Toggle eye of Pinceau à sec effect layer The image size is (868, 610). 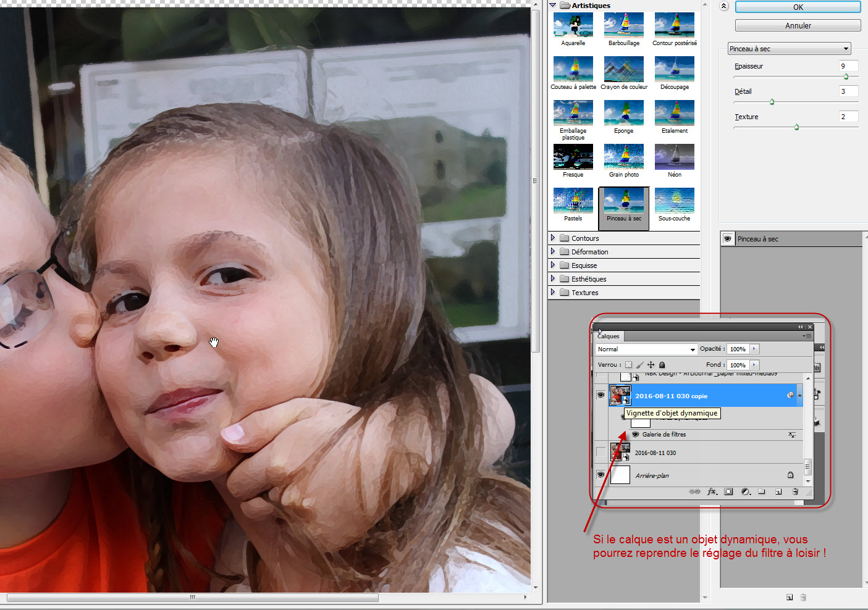click(x=728, y=239)
